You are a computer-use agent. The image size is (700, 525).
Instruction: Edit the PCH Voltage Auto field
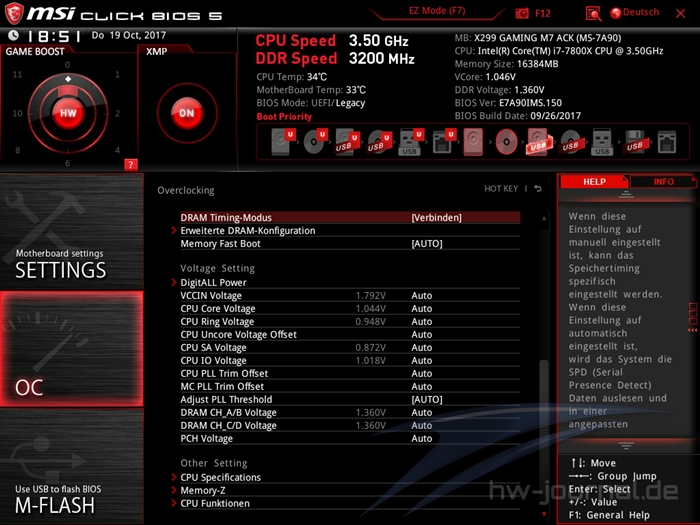[x=421, y=438]
